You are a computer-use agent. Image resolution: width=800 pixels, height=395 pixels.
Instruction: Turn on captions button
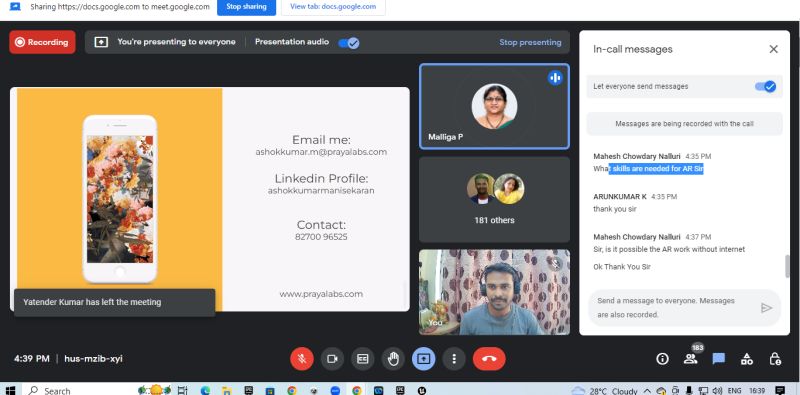[363, 359]
